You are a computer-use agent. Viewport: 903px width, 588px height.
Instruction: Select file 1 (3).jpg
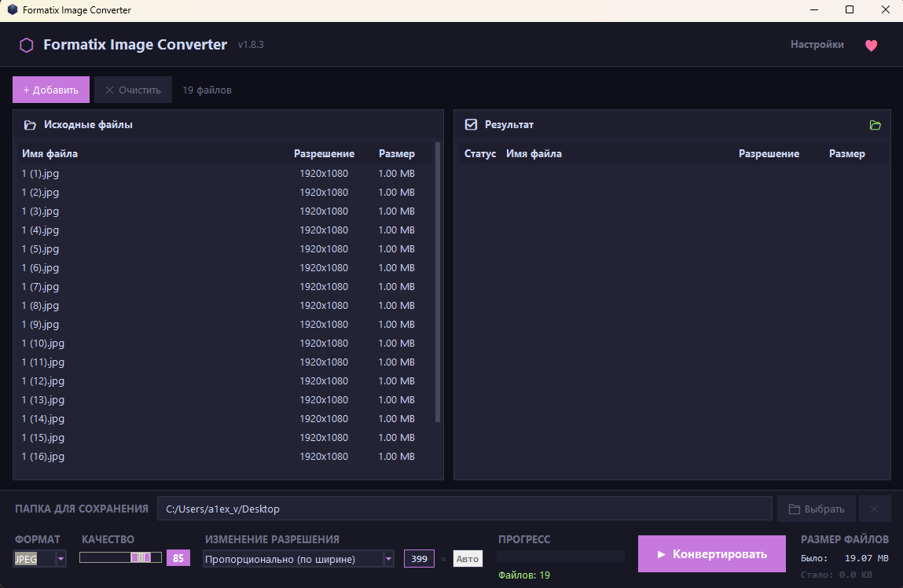225,211
